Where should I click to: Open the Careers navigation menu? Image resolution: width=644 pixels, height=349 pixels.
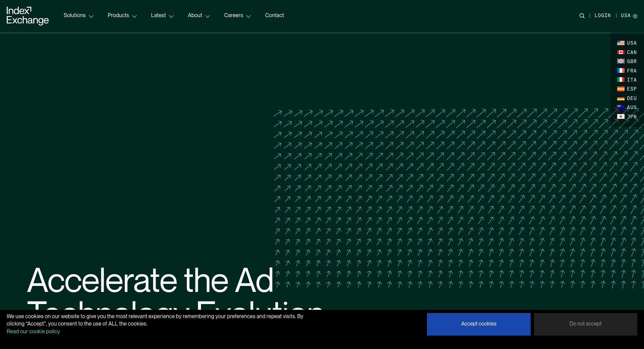coord(237,15)
